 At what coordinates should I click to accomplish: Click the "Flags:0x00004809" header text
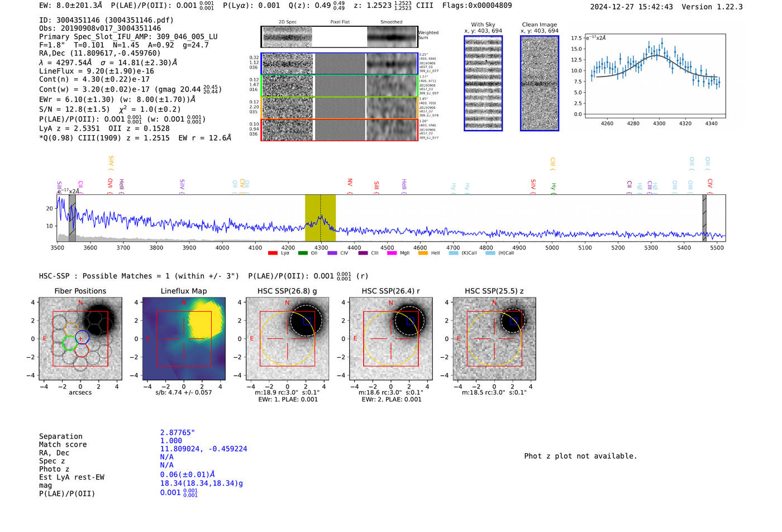[x=477, y=6]
